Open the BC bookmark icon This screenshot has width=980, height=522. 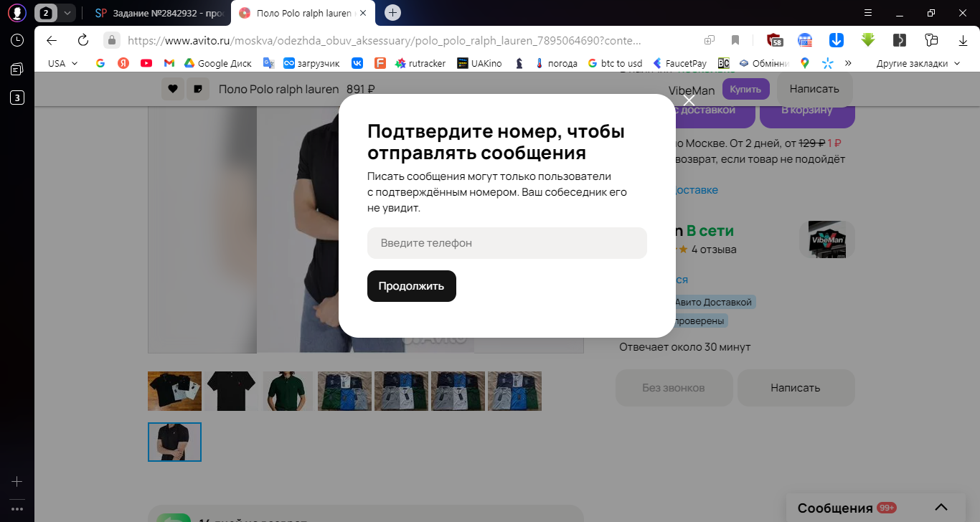[724, 63]
